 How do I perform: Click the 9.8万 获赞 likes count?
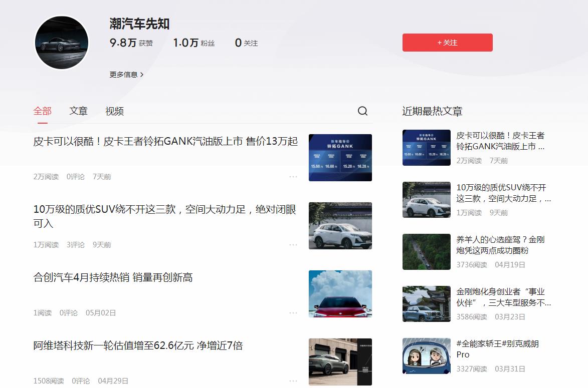131,43
